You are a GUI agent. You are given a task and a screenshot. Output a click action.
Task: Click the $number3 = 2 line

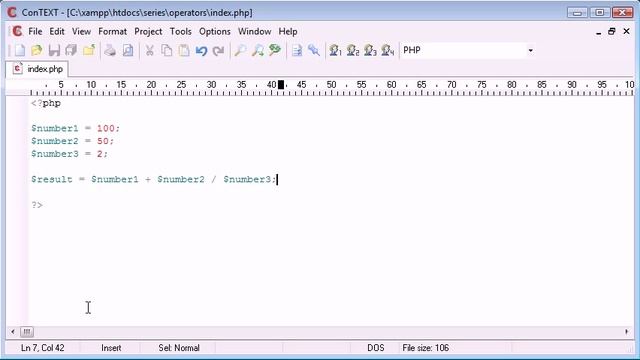click(70, 154)
